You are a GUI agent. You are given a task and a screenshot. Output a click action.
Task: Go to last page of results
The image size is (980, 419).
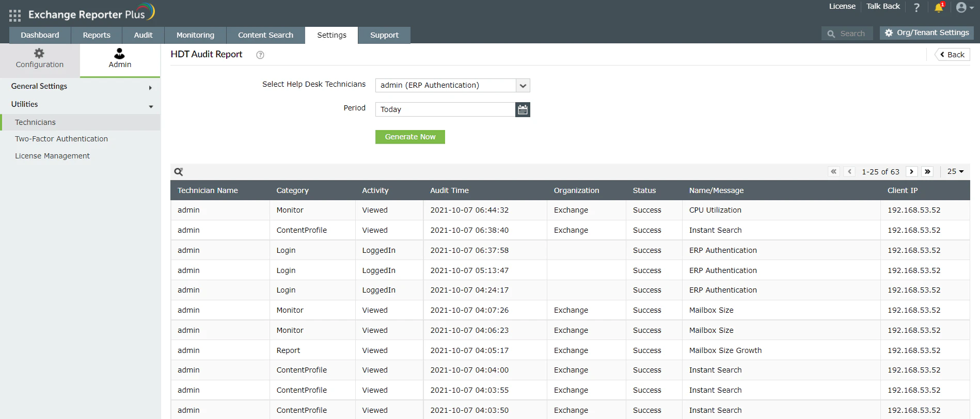coord(927,172)
